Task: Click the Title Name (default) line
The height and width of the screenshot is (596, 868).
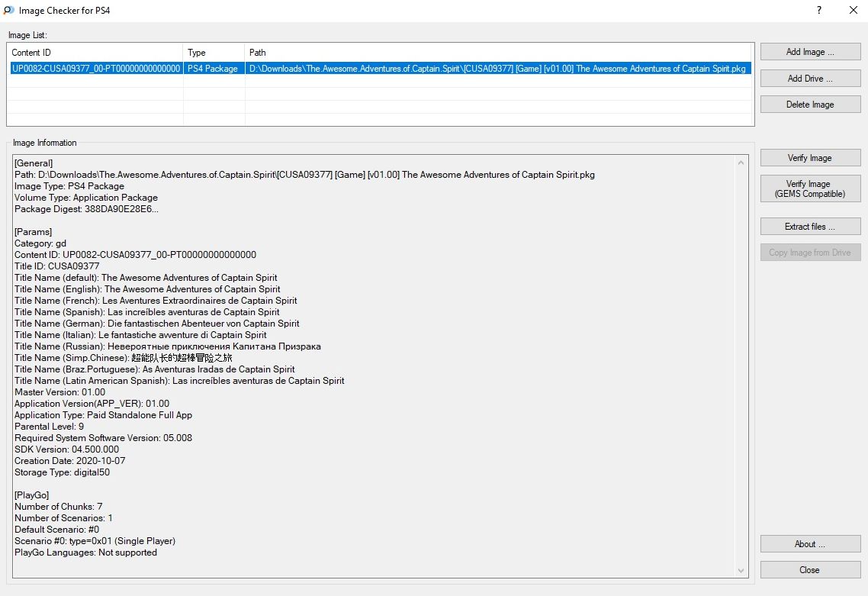Action: (146, 278)
